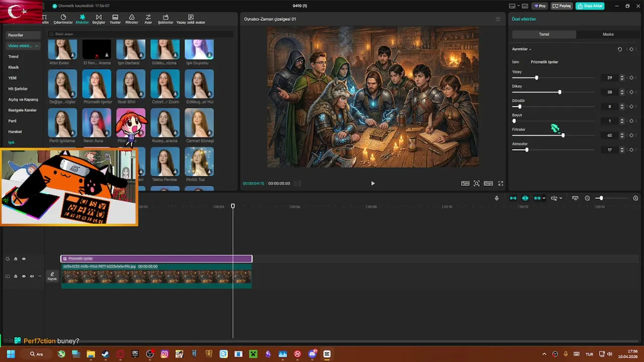Download the Neon Aura effect

pyautogui.click(x=107, y=133)
